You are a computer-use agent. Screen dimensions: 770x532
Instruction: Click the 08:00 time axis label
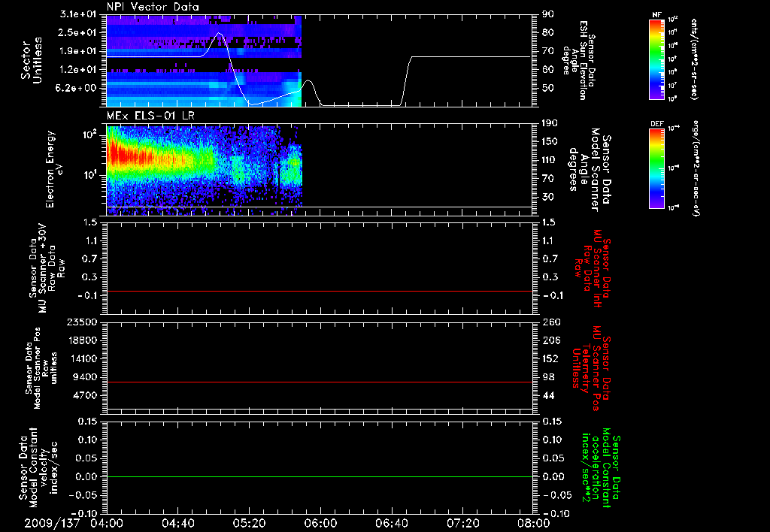click(x=534, y=524)
